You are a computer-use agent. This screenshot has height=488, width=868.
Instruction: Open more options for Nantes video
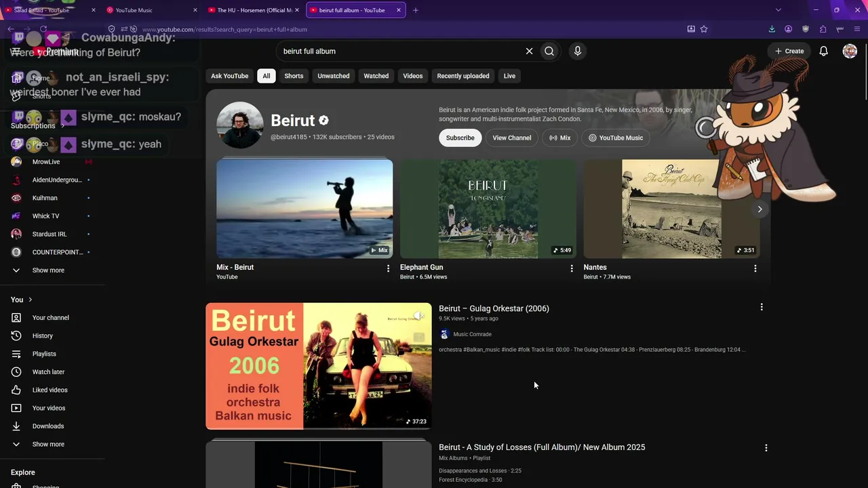click(755, 268)
